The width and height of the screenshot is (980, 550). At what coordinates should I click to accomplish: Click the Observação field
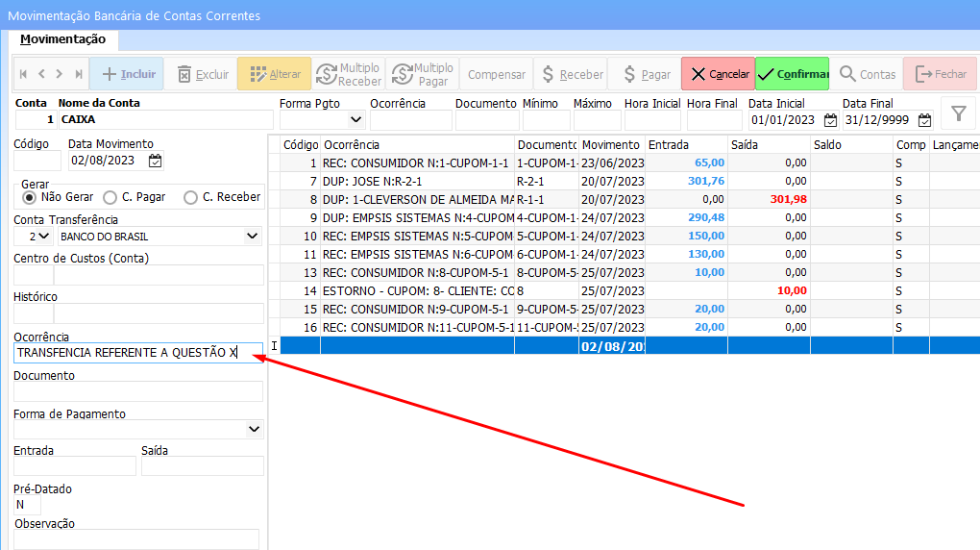pos(136,539)
